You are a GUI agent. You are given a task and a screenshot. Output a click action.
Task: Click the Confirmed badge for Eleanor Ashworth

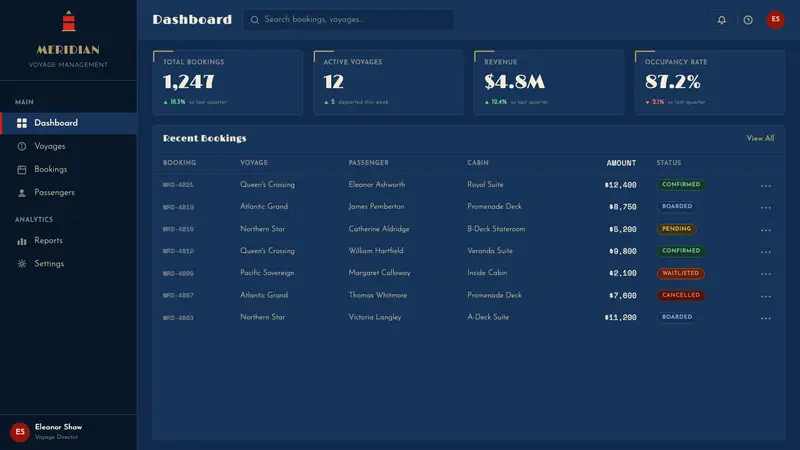click(681, 185)
